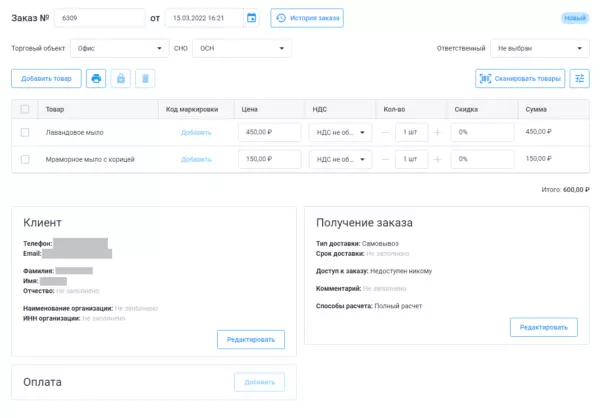600x418 pixels.
Task: Click the История заказа button
Action: point(307,18)
